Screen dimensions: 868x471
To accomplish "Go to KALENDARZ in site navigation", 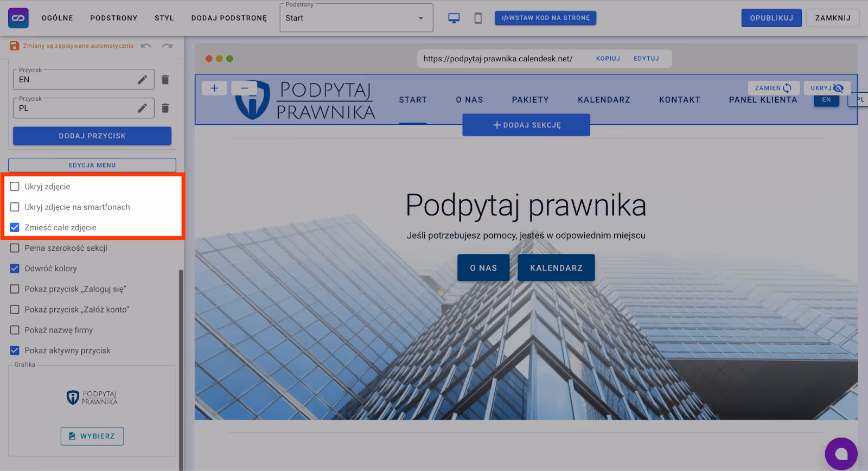I will (x=604, y=100).
